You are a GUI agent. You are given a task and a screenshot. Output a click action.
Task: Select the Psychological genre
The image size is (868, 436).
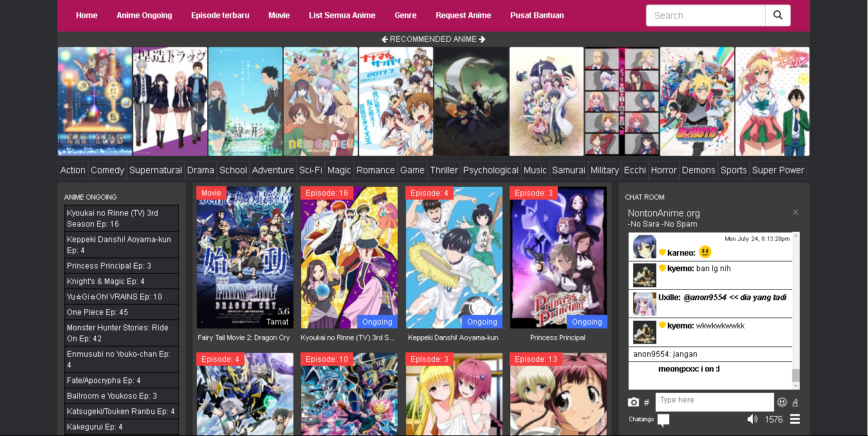coord(491,170)
